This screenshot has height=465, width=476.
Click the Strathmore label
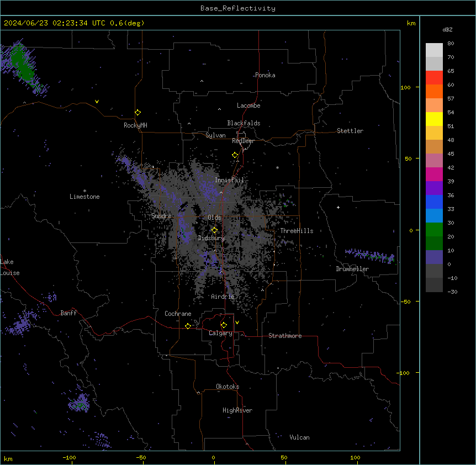285,336
